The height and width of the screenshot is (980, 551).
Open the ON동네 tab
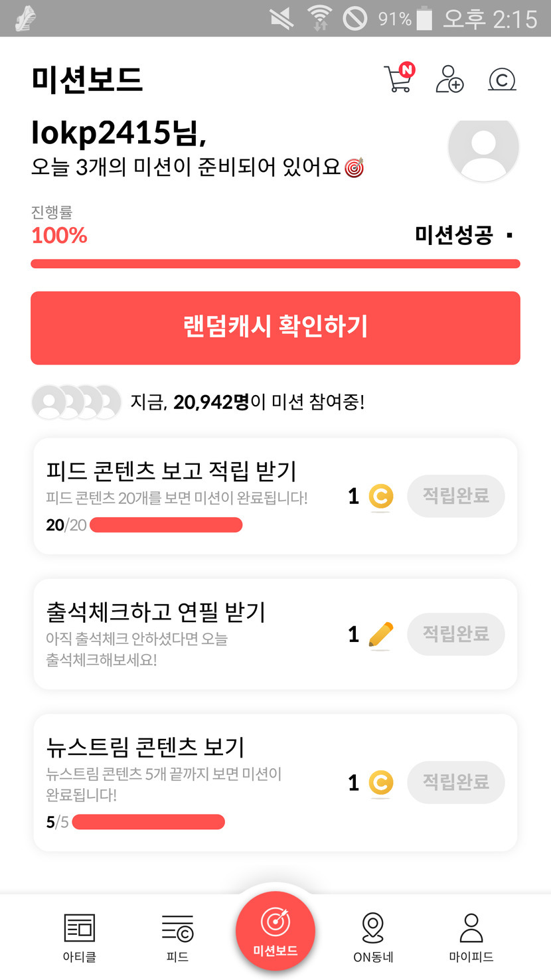(373, 937)
